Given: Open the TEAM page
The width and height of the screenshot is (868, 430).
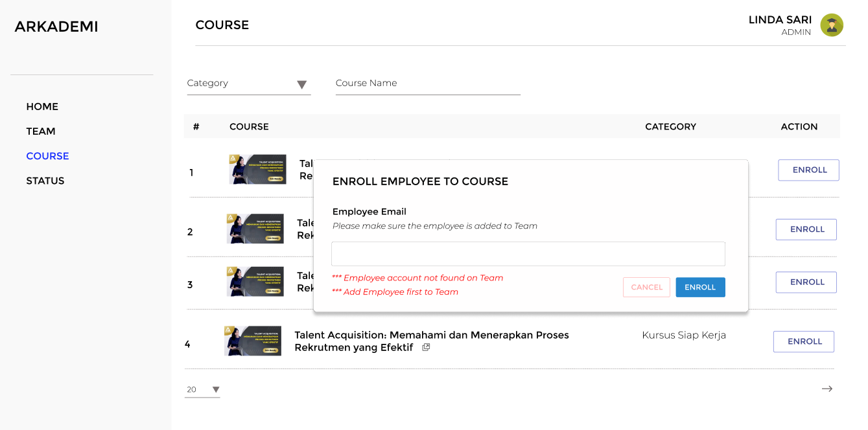Looking at the screenshot, I should point(41,131).
